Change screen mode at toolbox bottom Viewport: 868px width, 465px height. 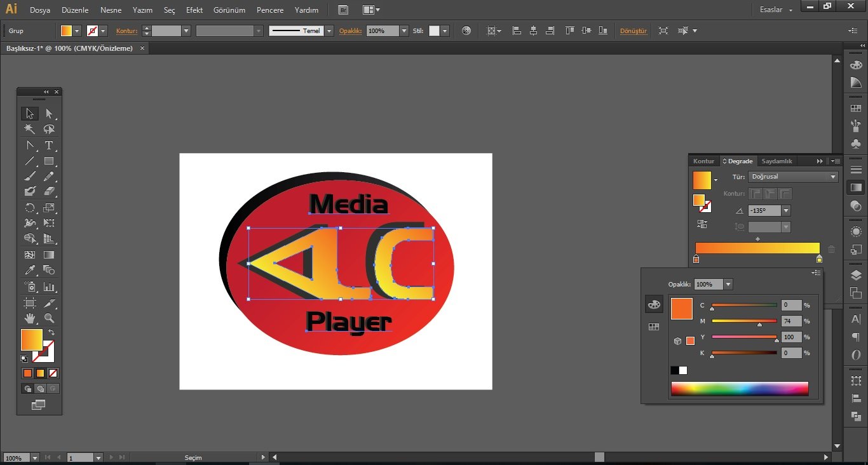39,404
